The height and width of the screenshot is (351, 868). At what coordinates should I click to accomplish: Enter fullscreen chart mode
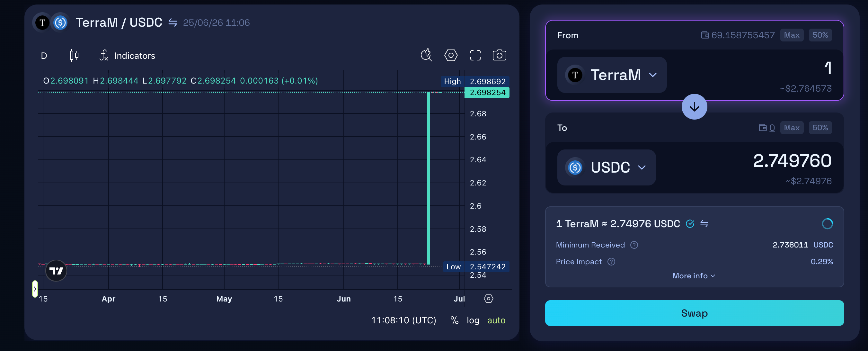point(475,55)
